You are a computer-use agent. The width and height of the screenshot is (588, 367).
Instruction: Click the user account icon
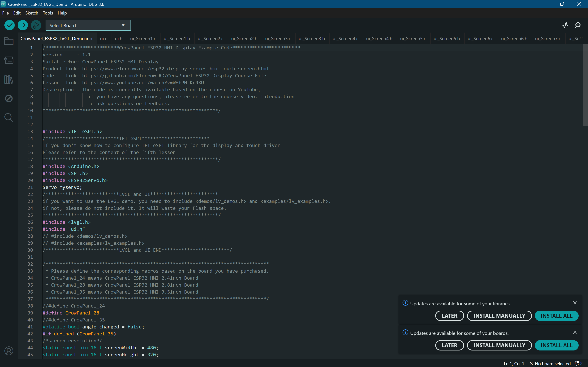[9, 351]
